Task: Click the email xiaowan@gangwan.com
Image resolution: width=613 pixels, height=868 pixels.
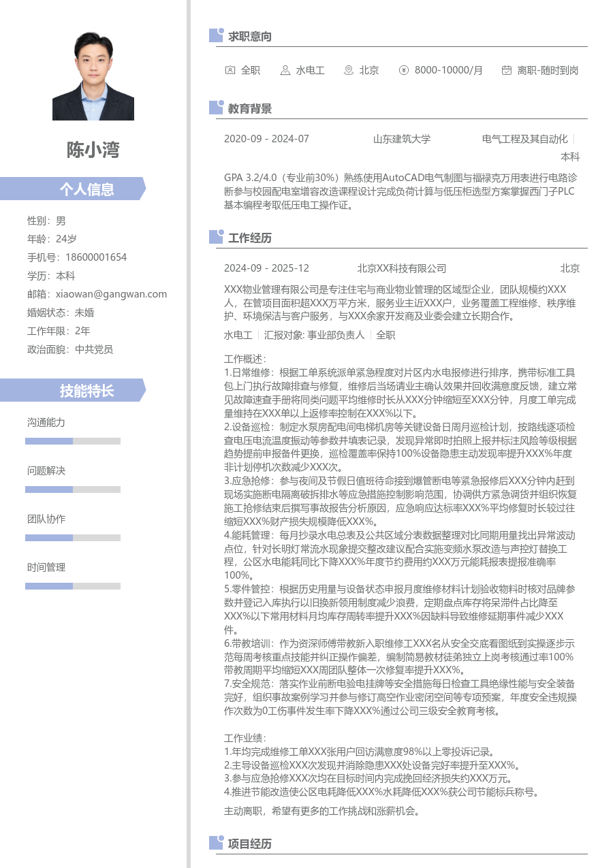Action: click(x=111, y=294)
